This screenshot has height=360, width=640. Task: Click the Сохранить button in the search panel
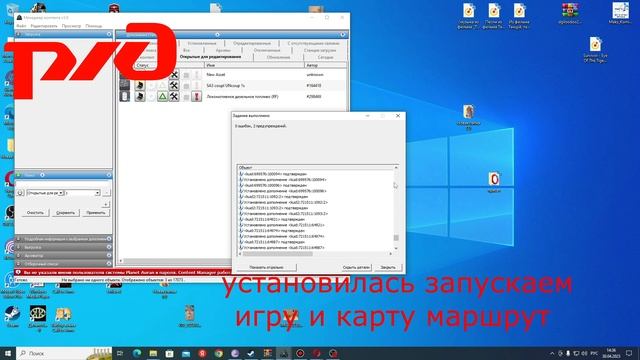tap(65, 213)
